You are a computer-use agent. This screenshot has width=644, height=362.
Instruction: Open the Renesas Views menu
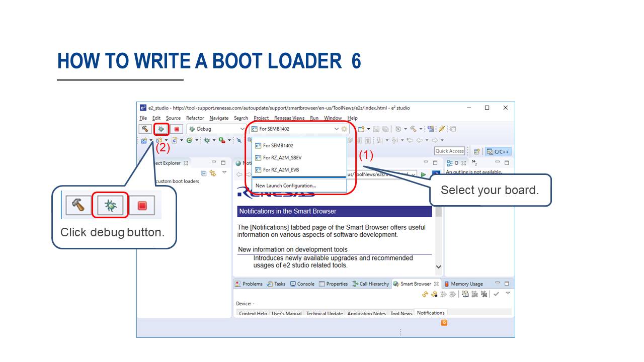pos(289,118)
